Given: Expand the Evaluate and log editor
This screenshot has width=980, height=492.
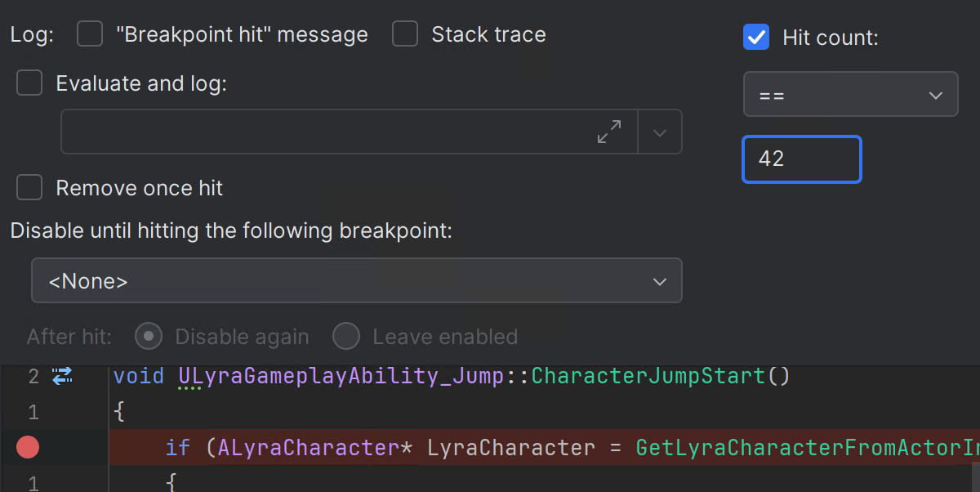Looking at the screenshot, I should click(608, 132).
